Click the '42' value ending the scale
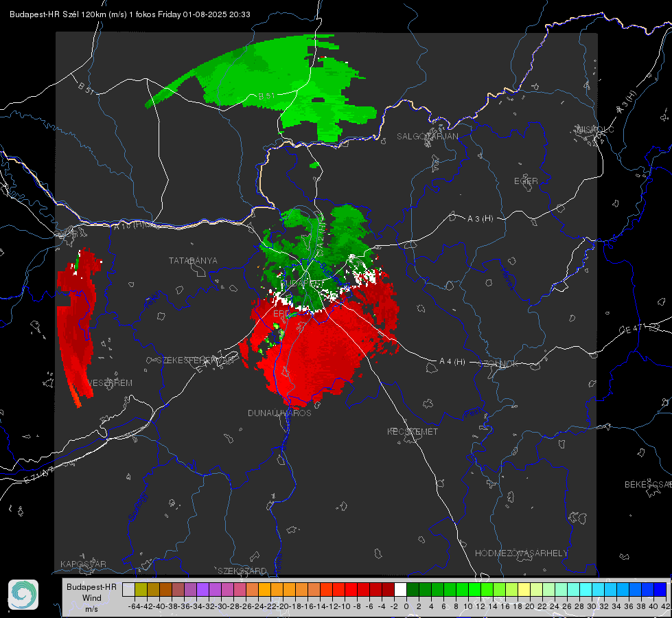The image size is (672, 618). pyautogui.click(x=665, y=606)
